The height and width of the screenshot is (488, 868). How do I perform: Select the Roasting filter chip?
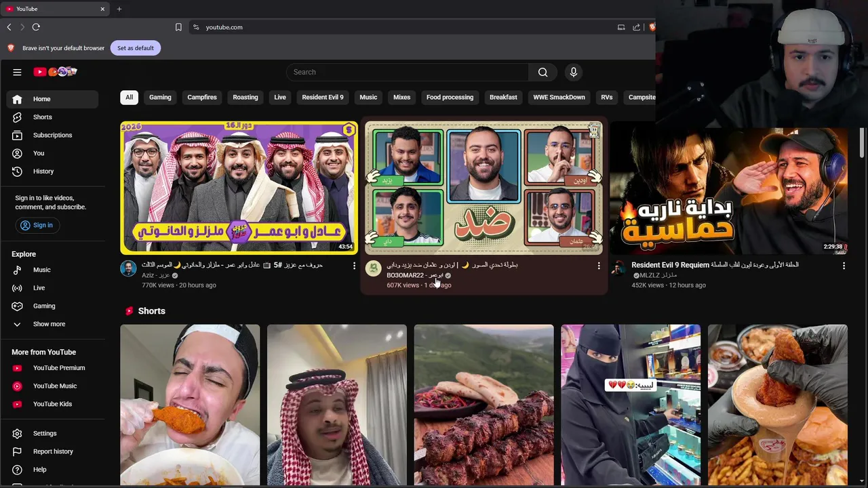pos(245,97)
